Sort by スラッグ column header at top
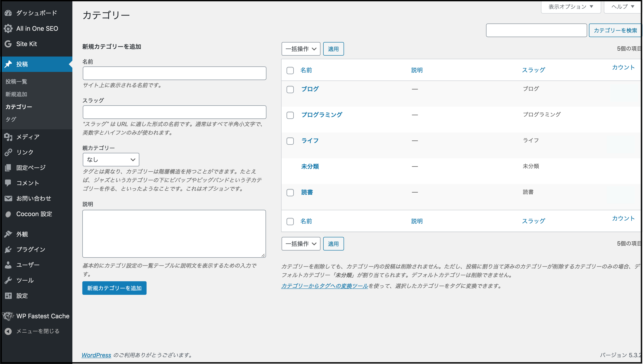643x364 pixels. [534, 70]
